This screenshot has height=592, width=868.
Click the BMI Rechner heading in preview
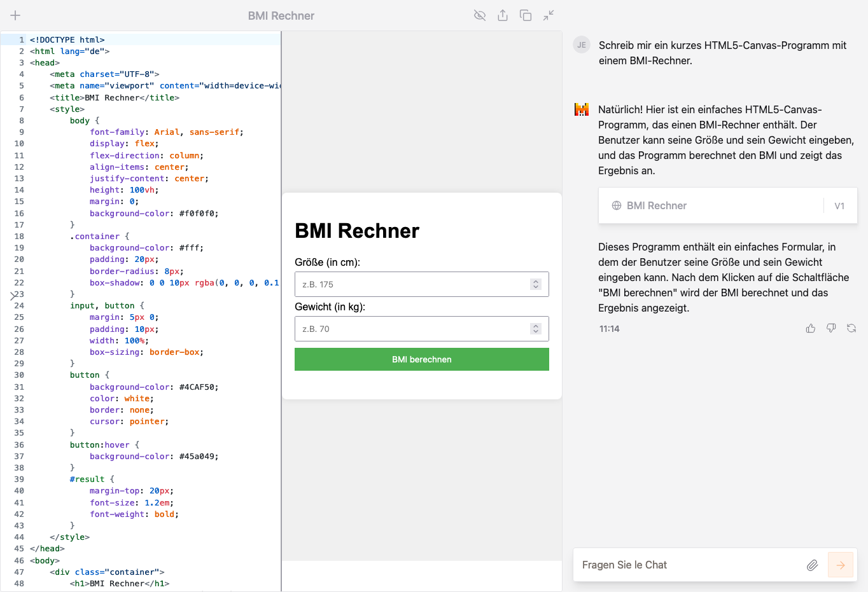357,231
